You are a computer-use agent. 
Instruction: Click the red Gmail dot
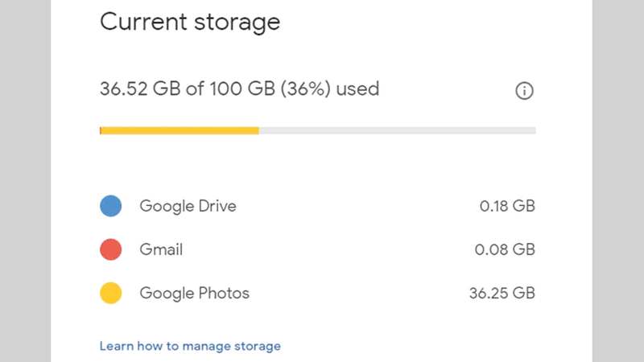pyautogui.click(x=110, y=249)
